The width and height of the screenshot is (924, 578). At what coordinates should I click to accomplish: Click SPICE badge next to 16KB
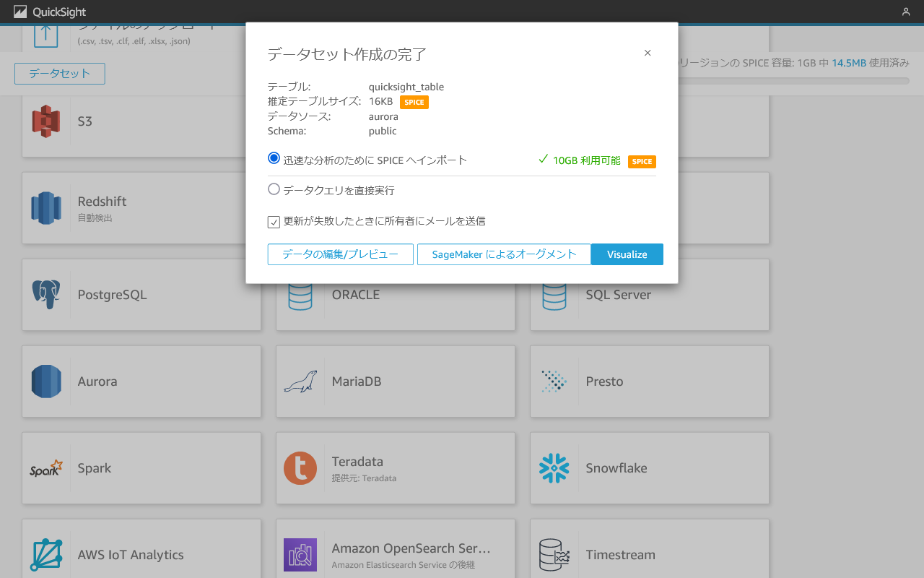pos(414,102)
